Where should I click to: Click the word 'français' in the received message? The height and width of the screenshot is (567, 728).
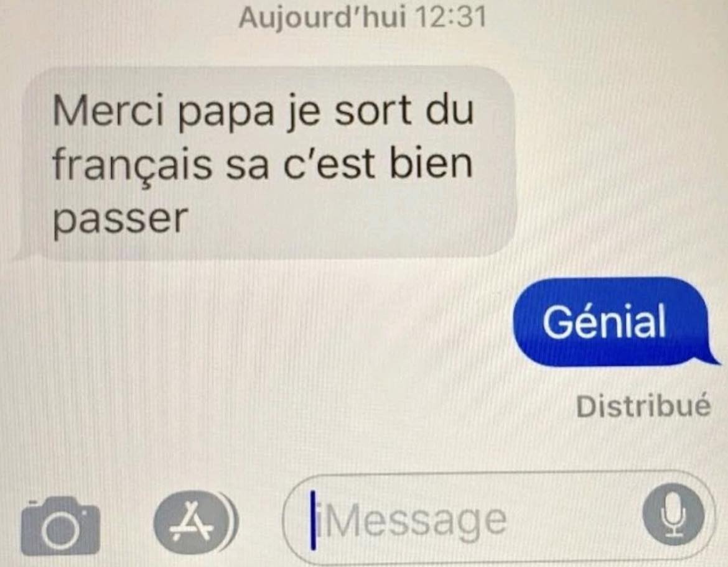(132, 165)
